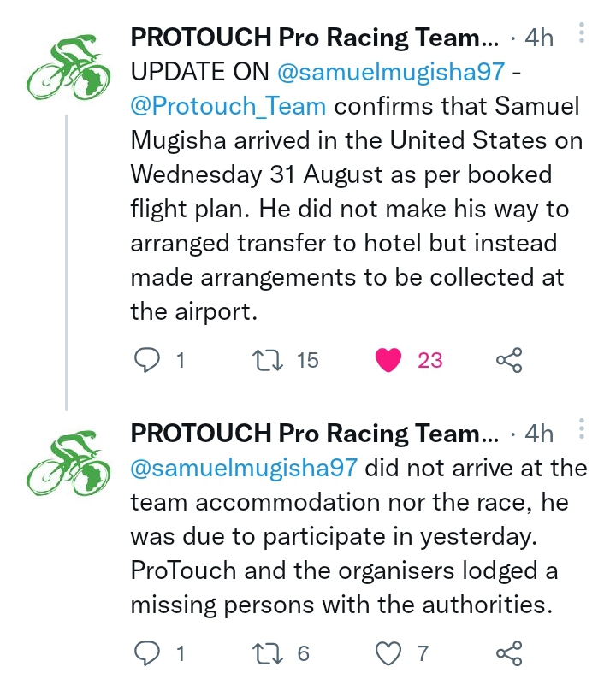Image resolution: width=616 pixels, height=679 pixels.
Task: Retweet the missing persons tweet
Action: 268,653
